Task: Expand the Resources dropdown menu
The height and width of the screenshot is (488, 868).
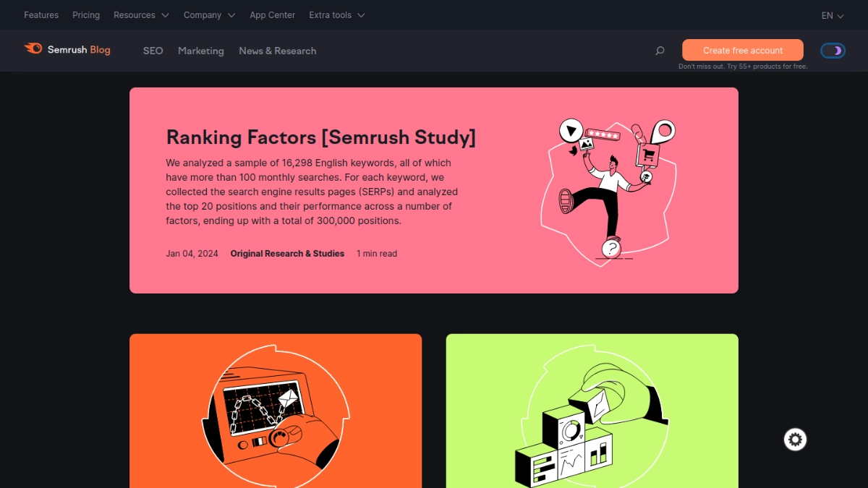Action: (x=141, y=15)
